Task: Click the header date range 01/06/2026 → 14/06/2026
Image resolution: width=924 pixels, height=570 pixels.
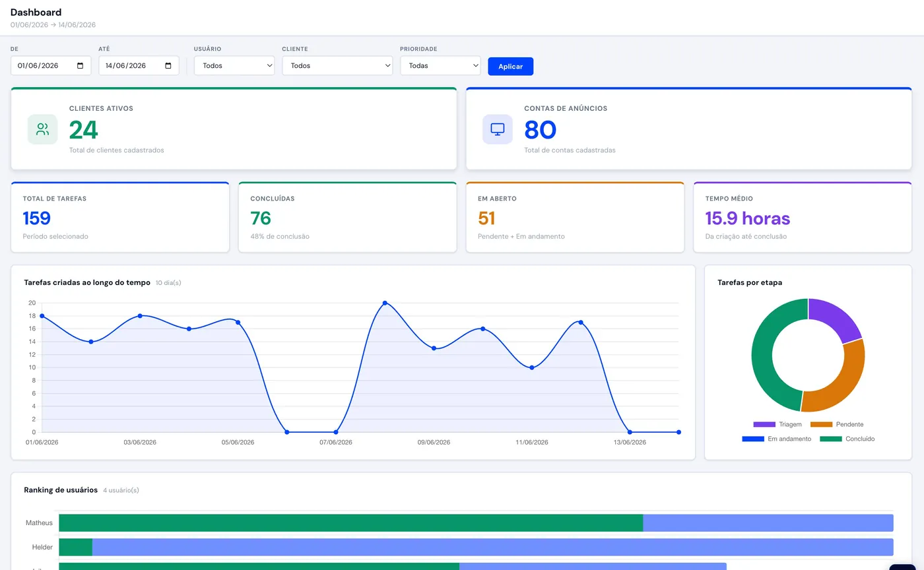Action: (53, 25)
